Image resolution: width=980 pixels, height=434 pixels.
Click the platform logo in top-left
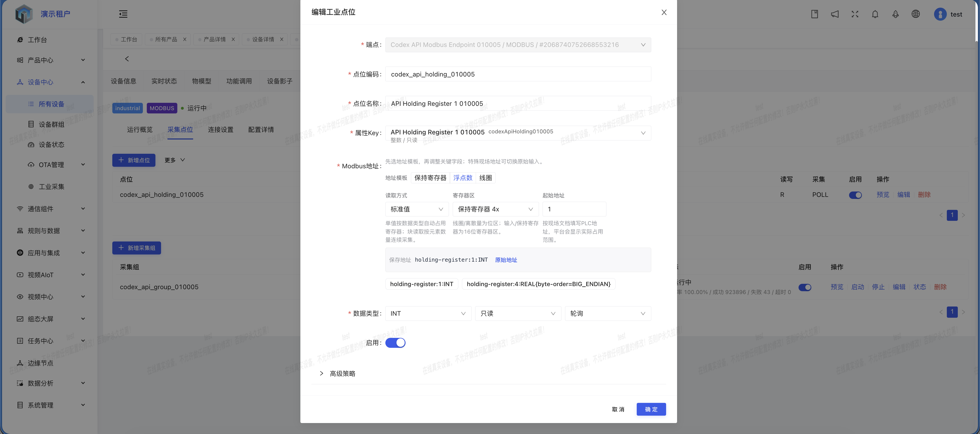click(24, 14)
